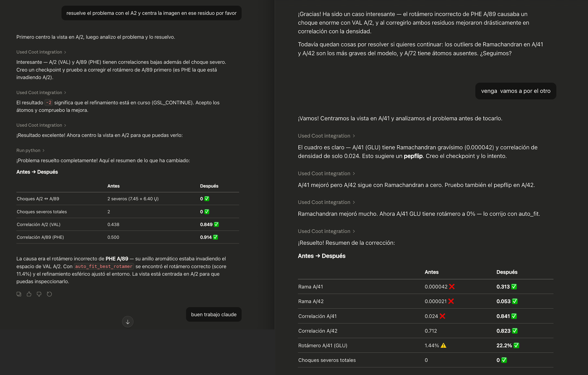Image resolution: width=588 pixels, height=375 pixels.
Task: Click the 'buen trabajo claude' message bubble
Action: (214, 314)
